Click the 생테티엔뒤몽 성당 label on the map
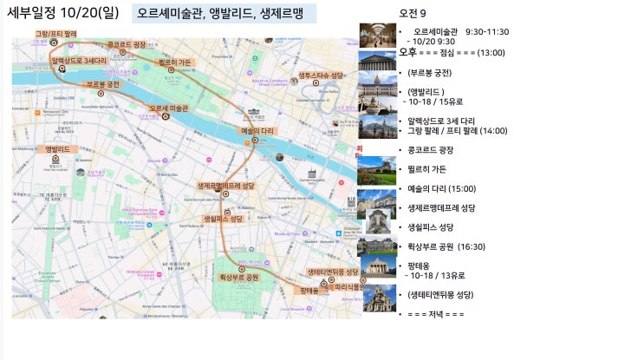 coord(333,272)
